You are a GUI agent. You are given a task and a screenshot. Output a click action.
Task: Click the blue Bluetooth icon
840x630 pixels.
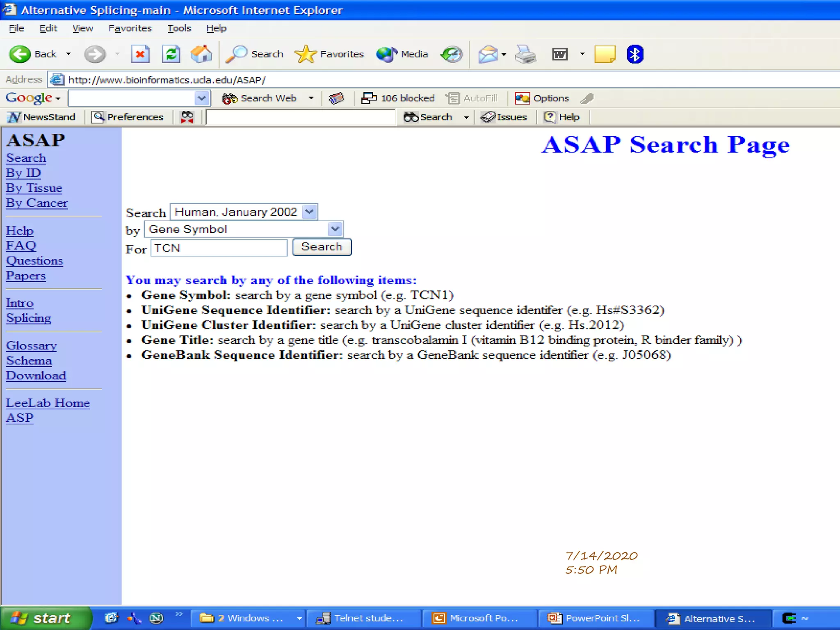coord(635,54)
